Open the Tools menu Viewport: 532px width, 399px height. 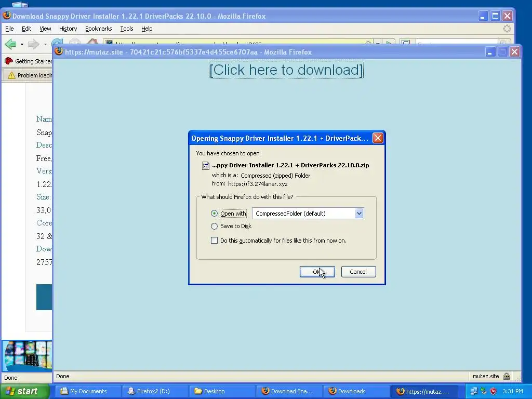point(127,29)
